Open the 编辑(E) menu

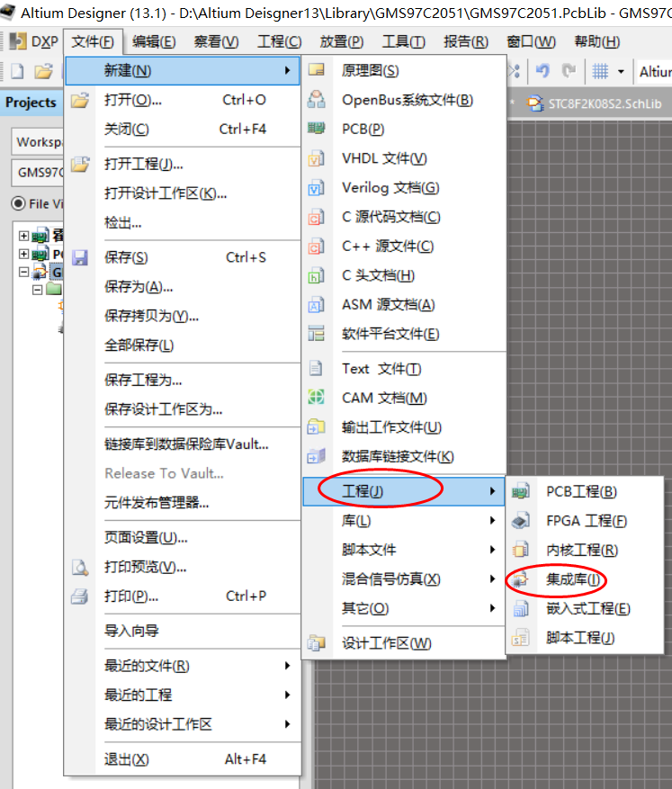point(154,41)
